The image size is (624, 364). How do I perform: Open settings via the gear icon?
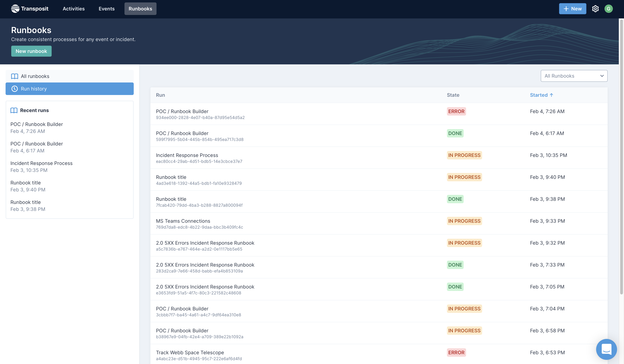coord(595,9)
